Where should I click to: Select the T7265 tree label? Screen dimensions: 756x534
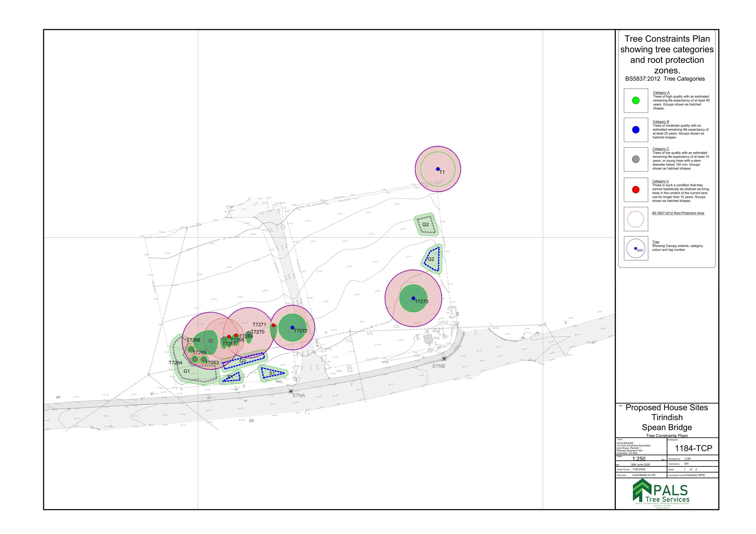click(200, 353)
